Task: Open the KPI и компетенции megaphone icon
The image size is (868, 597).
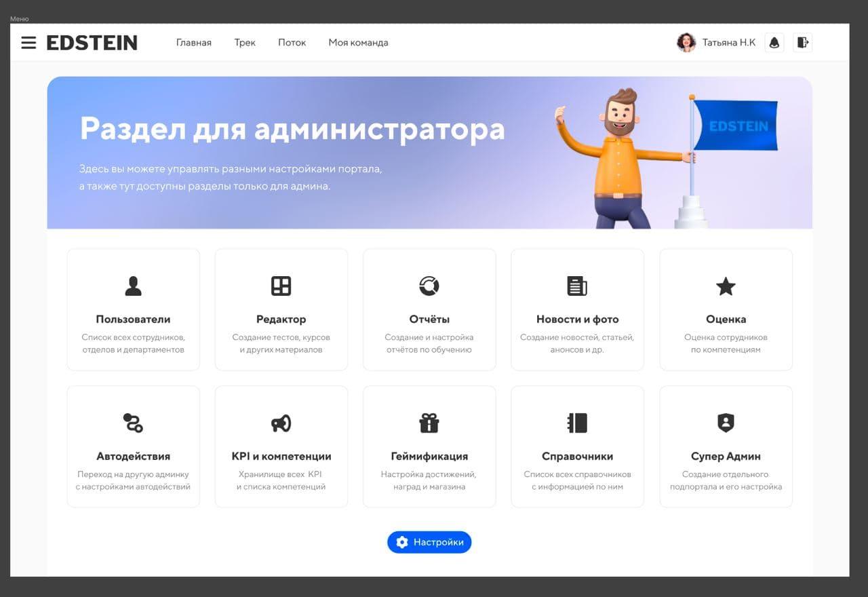Action: pyautogui.click(x=281, y=423)
